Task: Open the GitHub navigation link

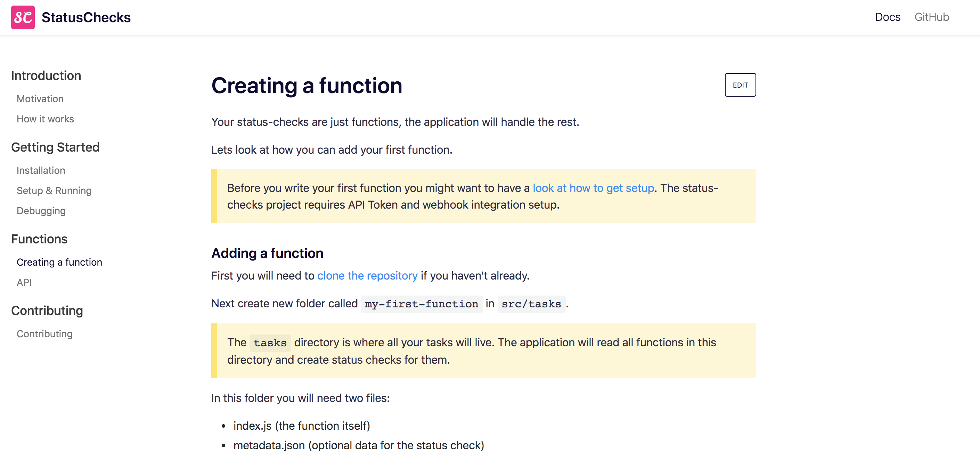Action: click(931, 17)
